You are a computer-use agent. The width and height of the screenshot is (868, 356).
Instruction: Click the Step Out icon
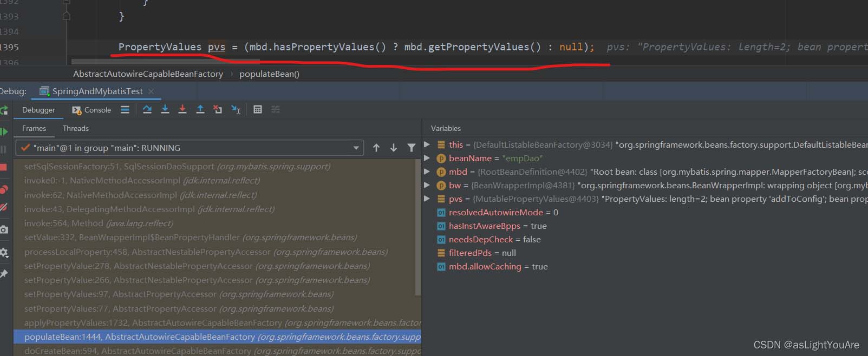[200, 110]
